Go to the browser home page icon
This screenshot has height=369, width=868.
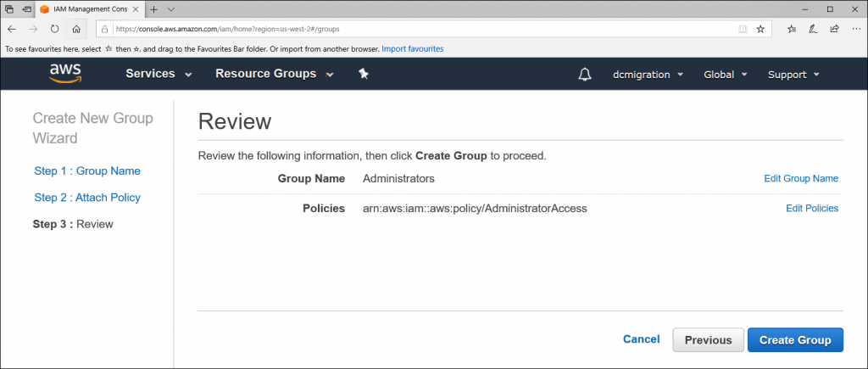[76, 28]
